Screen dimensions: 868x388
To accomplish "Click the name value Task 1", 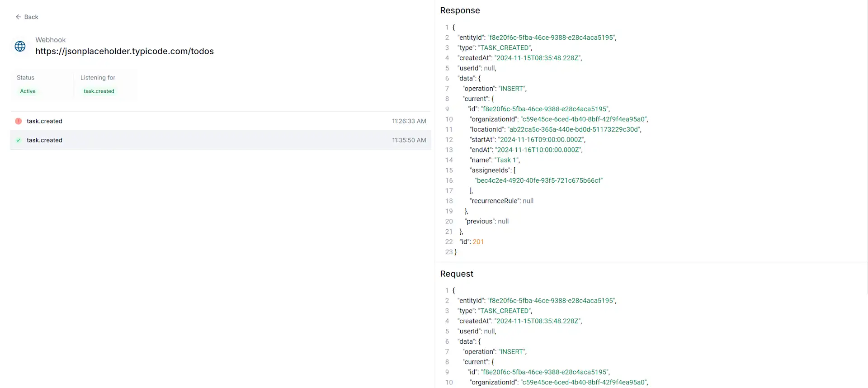I will pos(507,160).
